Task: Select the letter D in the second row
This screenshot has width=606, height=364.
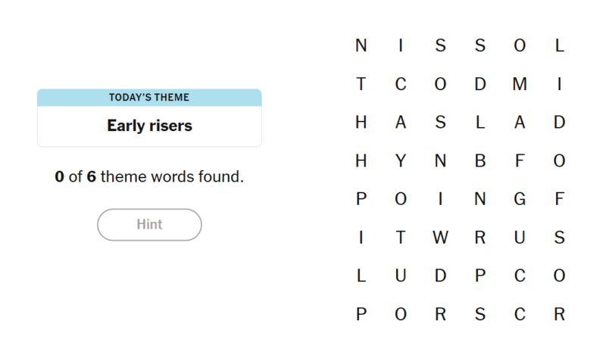Action: (479, 85)
